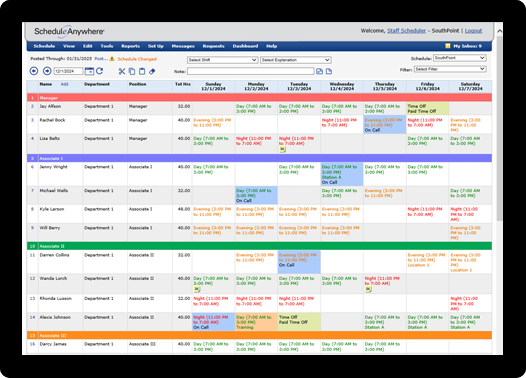Open the Dashboard menu
This screenshot has width=526, height=378.
[245, 46]
